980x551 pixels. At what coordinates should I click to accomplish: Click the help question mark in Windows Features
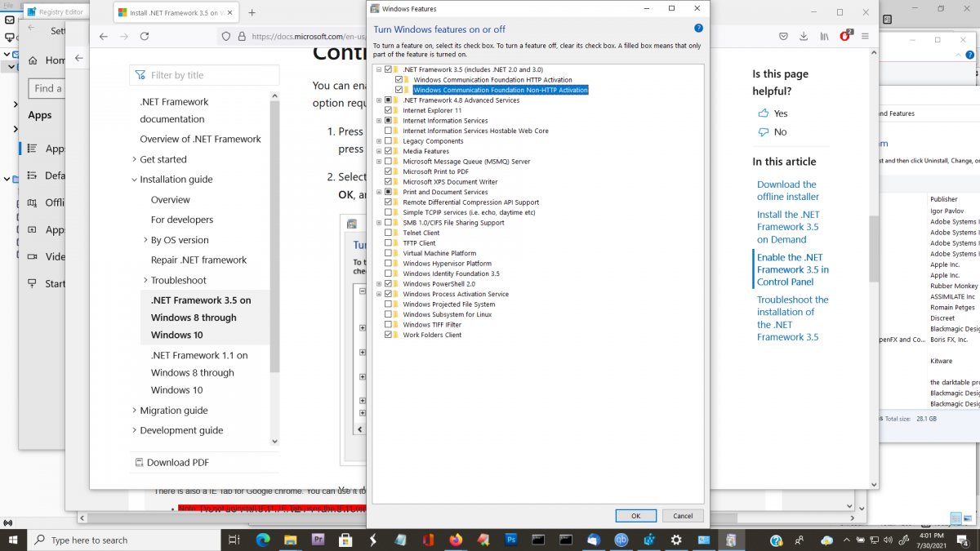[x=698, y=27]
